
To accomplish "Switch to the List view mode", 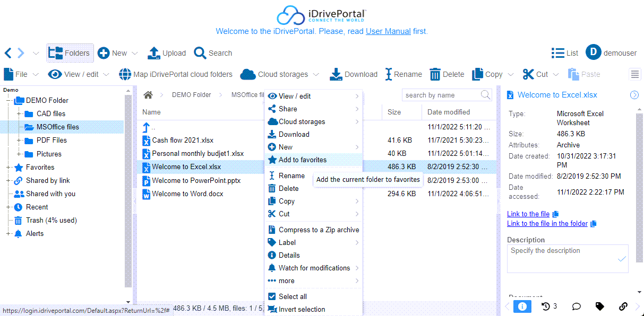I will [x=565, y=53].
